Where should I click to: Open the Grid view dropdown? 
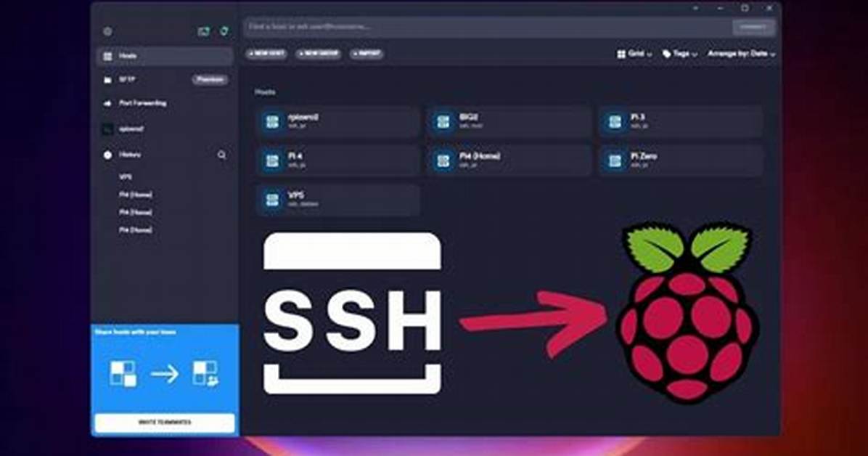coord(634,54)
